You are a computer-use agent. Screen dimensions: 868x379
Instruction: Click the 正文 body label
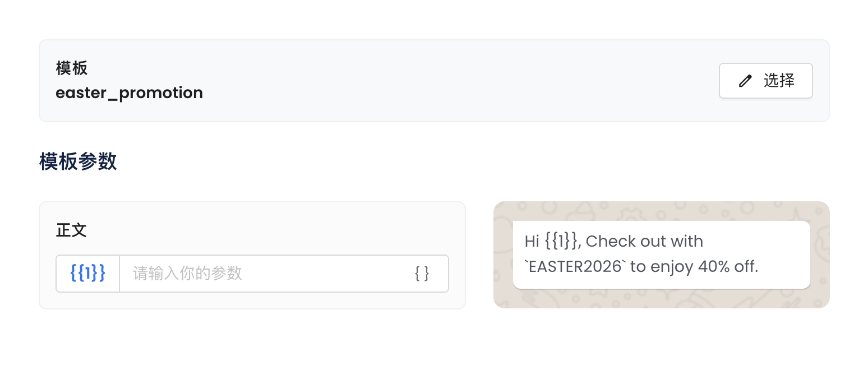[72, 230]
